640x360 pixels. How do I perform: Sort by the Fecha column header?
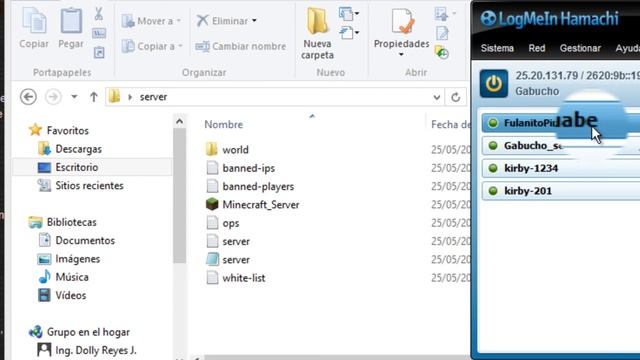click(x=451, y=124)
